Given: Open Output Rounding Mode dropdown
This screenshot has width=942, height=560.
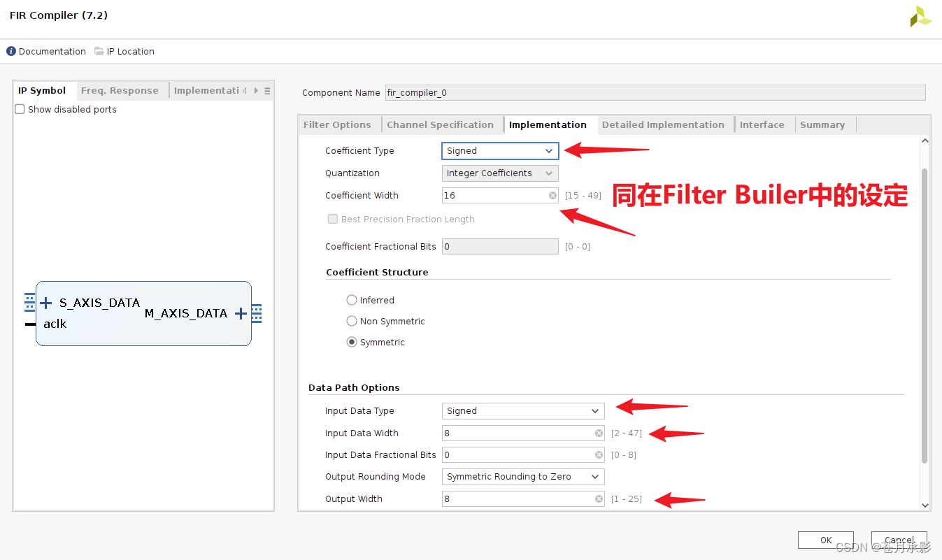Looking at the screenshot, I should [x=523, y=477].
